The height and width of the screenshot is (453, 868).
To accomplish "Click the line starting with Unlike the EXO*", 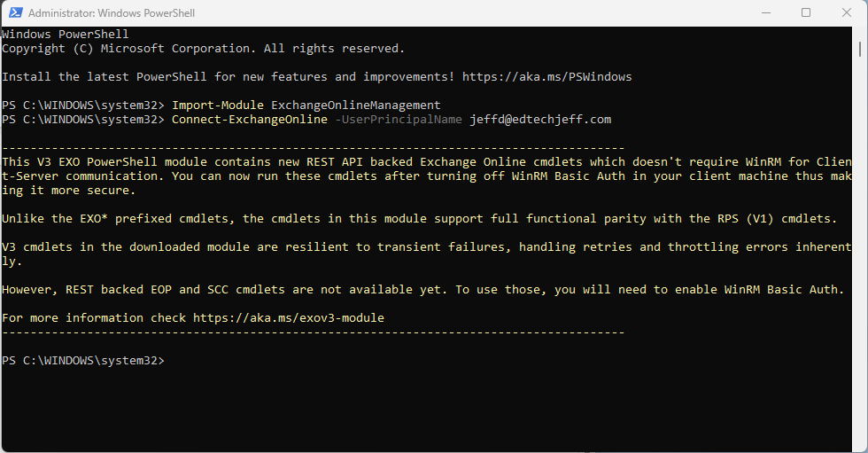I will coord(417,218).
